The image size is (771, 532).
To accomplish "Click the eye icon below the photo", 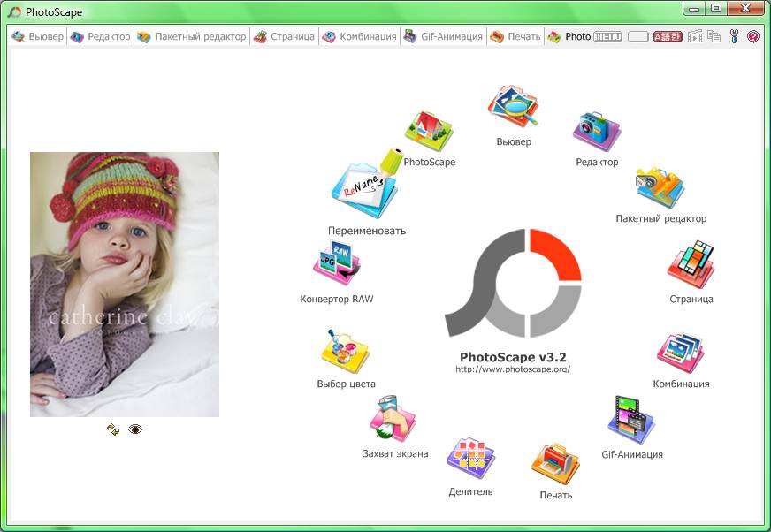I will 134,429.
